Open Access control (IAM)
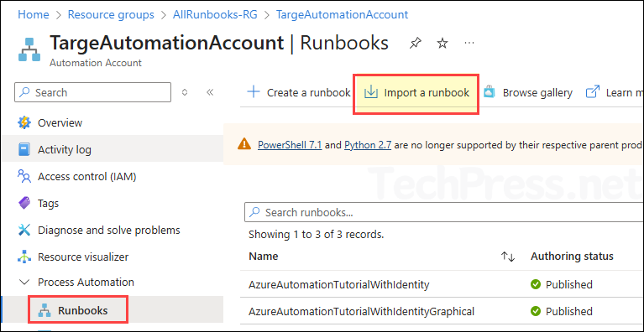 pyautogui.click(x=87, y=177)
